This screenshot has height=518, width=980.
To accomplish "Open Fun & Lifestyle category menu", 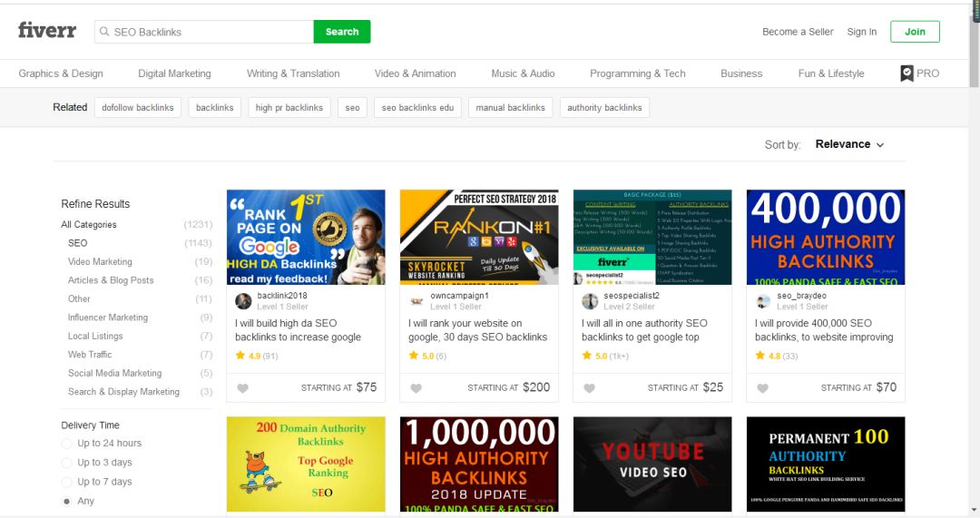I will pyautogui.click(x=831, y=73).
